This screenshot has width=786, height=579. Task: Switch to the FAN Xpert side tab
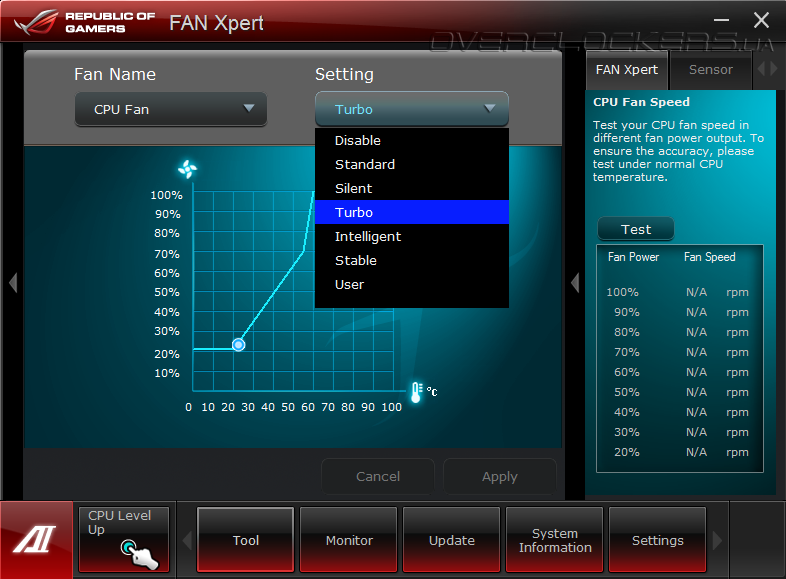627,70
